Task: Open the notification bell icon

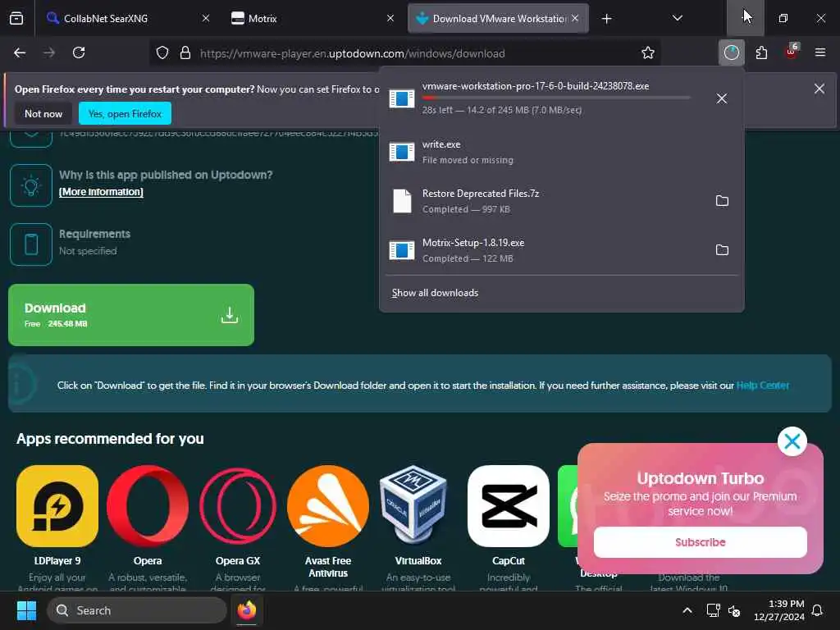Action: (817, 610)
